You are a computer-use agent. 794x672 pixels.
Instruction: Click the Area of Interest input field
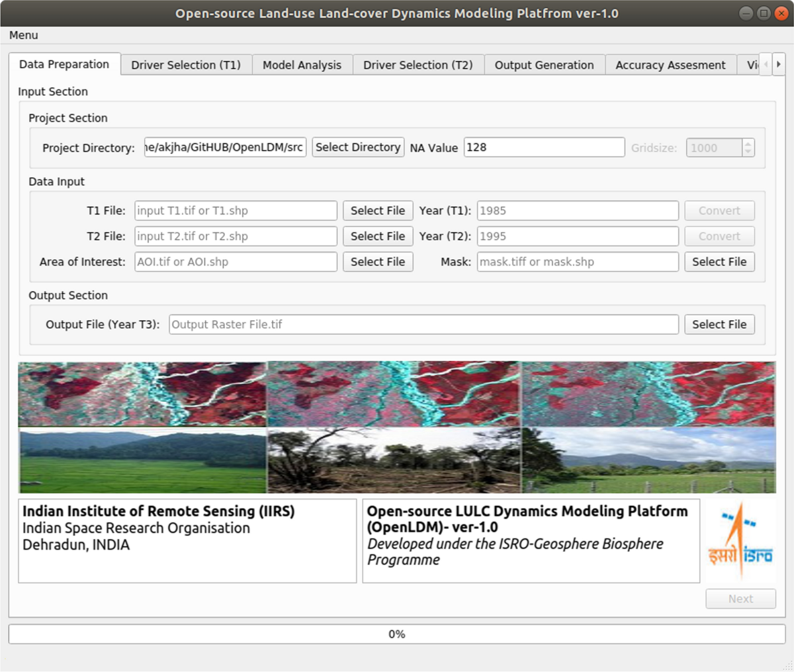click(236, 262)
